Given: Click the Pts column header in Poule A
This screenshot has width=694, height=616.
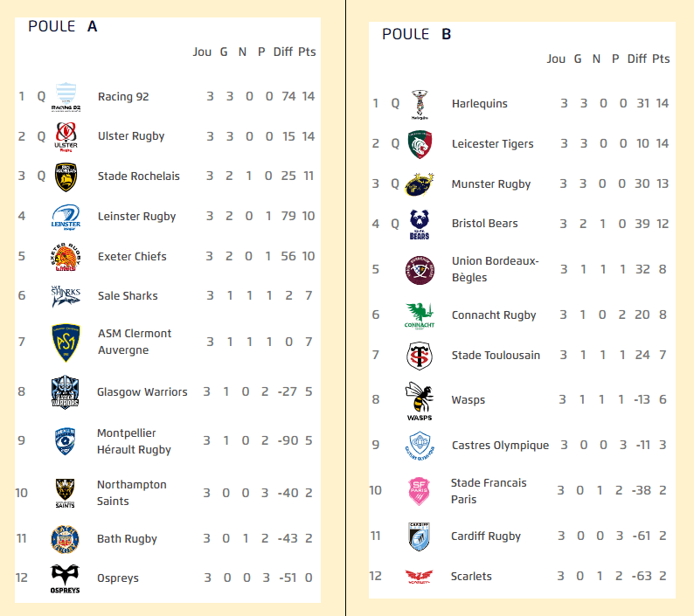Looking at the screenshot, I should click(307, 52).
